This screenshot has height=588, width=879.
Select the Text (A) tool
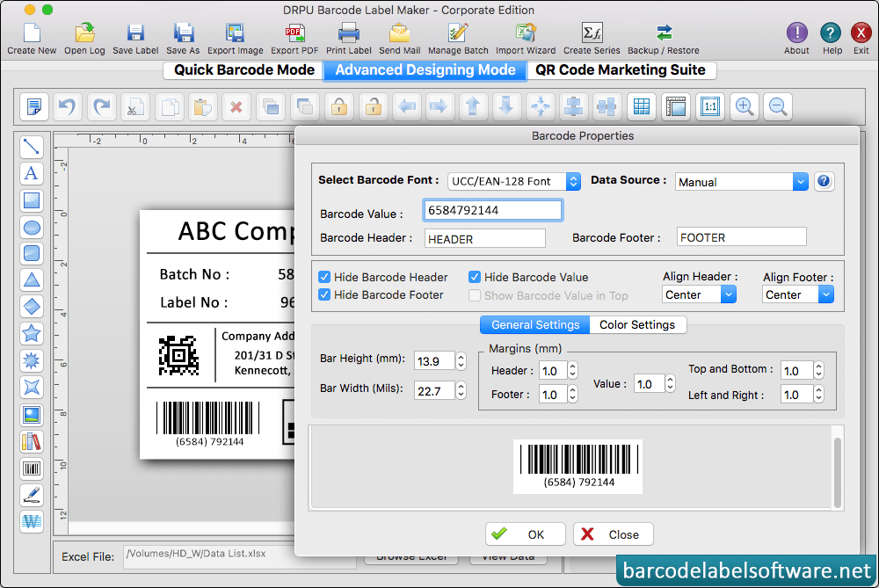32,174
